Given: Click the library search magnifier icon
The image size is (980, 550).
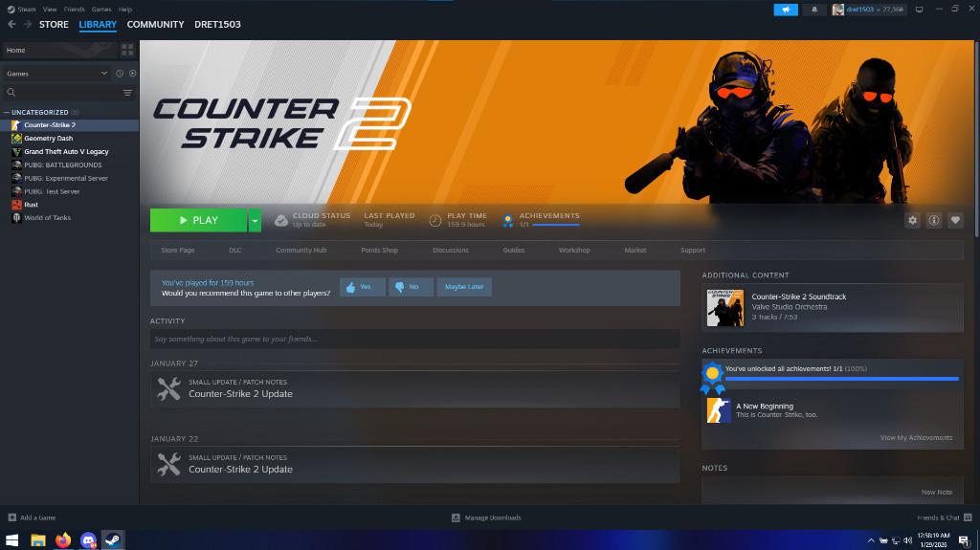Looking at the screenshot, I should click(11, 93).
